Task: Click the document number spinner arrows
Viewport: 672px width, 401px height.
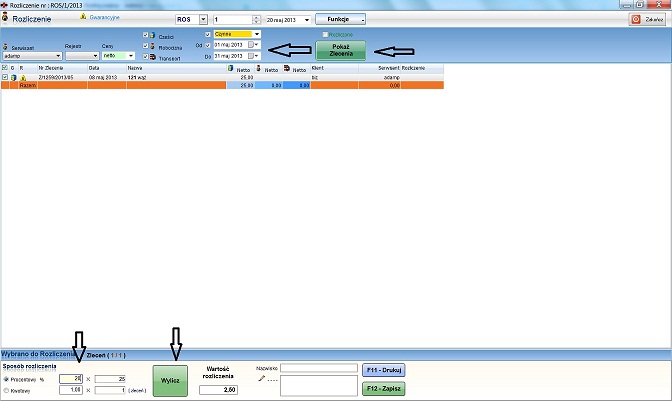Action: point(256,20)
